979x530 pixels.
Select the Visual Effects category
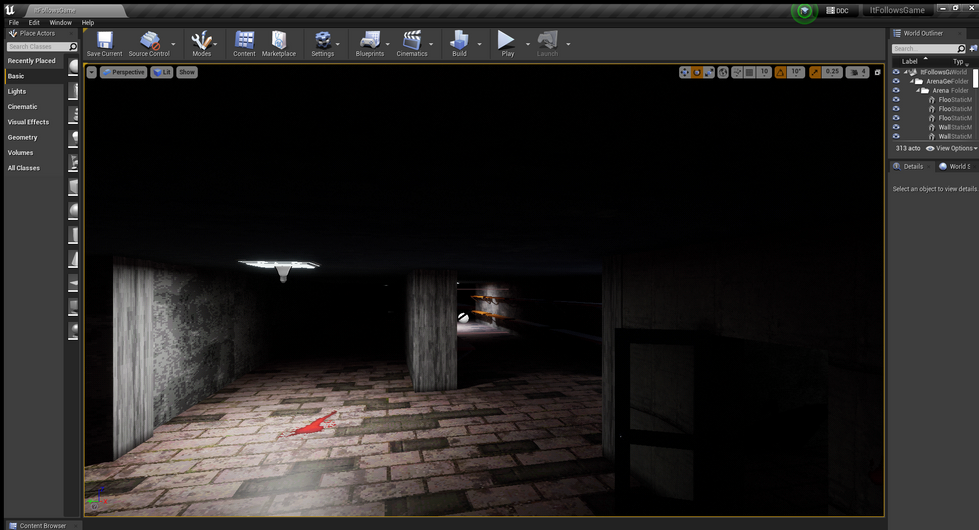[28, 122]
